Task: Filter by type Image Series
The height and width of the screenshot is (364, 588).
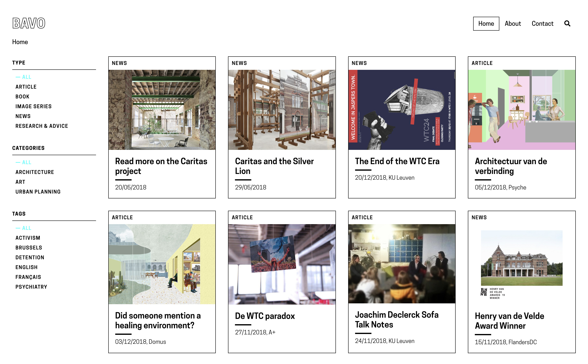Action: pos(34,106)
